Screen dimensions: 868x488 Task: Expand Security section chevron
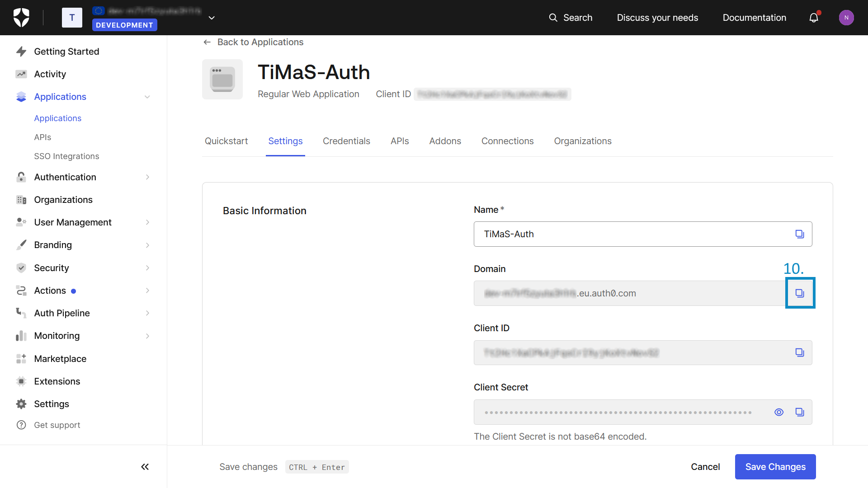147,268
